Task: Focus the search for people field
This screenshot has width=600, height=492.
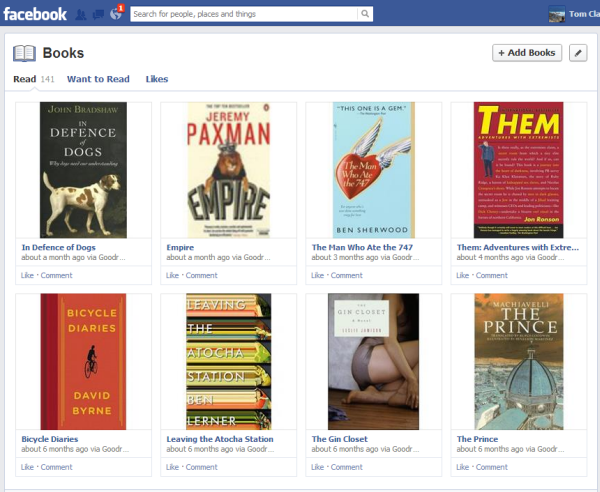Action: [244, 14]
